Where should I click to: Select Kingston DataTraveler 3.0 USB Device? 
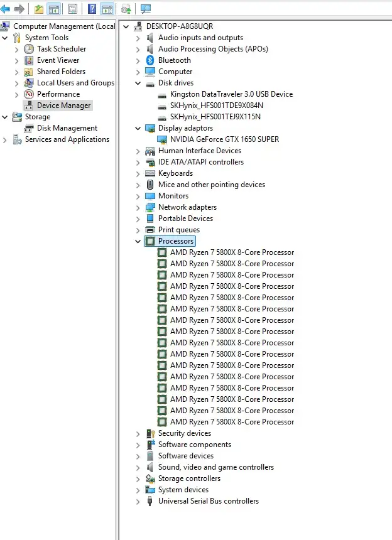231,94
